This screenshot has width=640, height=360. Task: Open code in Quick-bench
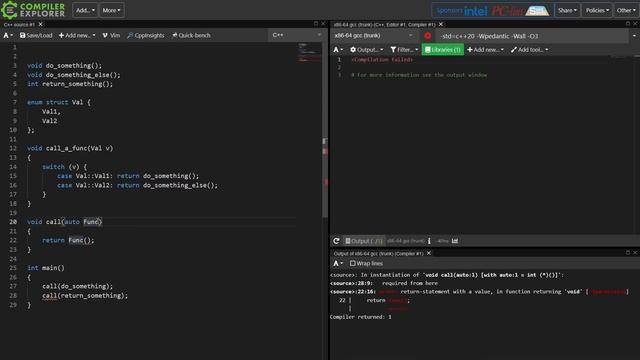[x=191, y=36]
